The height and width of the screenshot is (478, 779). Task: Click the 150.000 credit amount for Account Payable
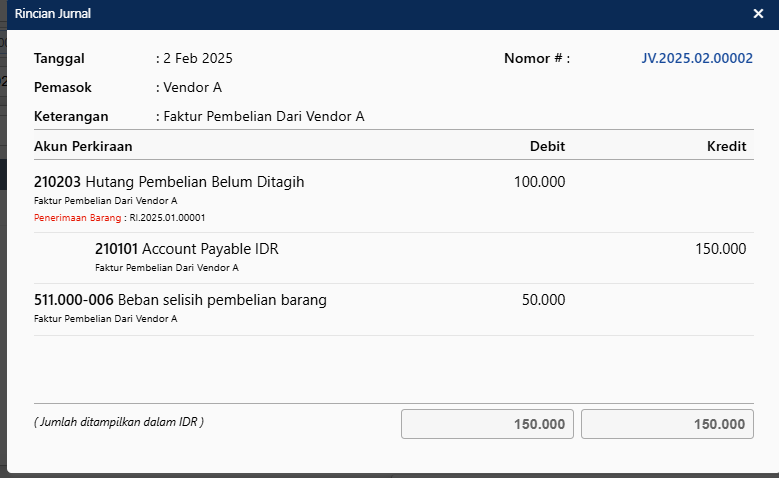[720, 249]
